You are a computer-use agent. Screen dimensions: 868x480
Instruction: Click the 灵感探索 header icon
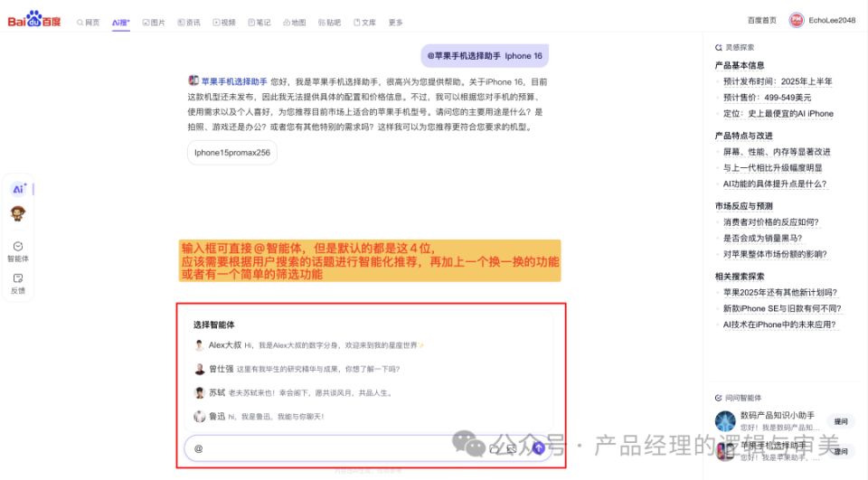[x=719, y=48]
